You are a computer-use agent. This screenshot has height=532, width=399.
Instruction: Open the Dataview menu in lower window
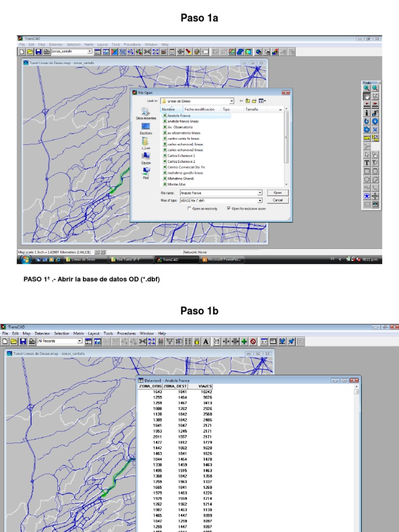(x=42, y=334)
